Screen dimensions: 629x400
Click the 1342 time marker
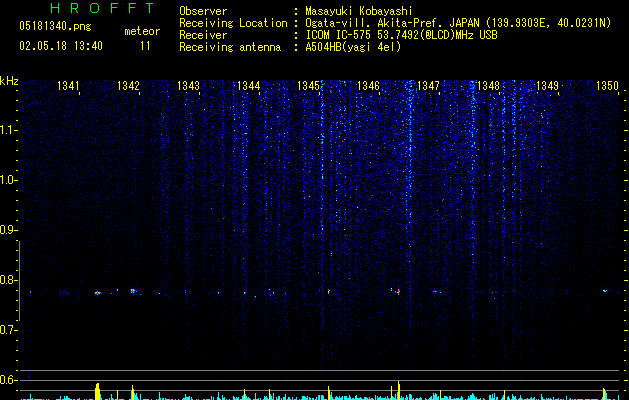pyautogui.click(x=128, y=86)
